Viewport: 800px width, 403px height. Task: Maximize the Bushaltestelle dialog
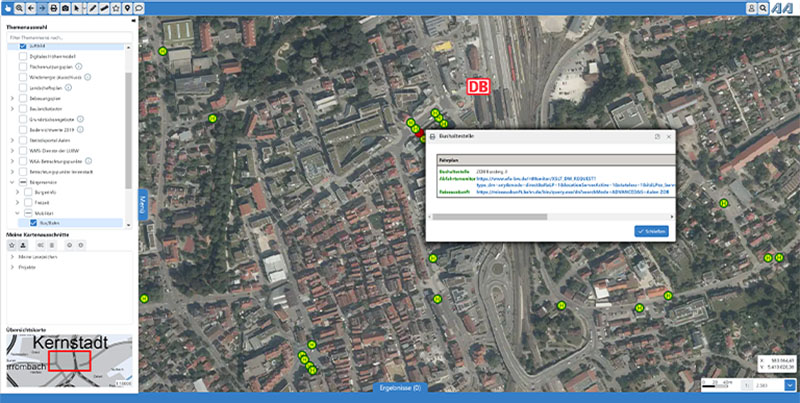pyautogui.click(x=658, y=137)
